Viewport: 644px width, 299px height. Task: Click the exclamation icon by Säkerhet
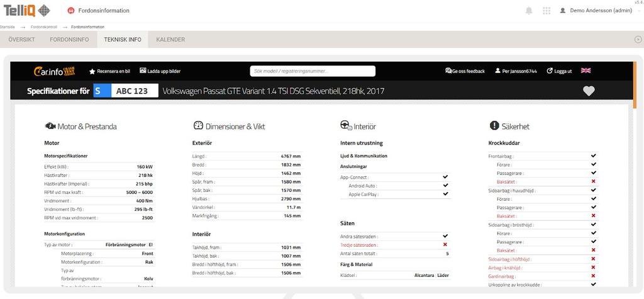[494, 125]
